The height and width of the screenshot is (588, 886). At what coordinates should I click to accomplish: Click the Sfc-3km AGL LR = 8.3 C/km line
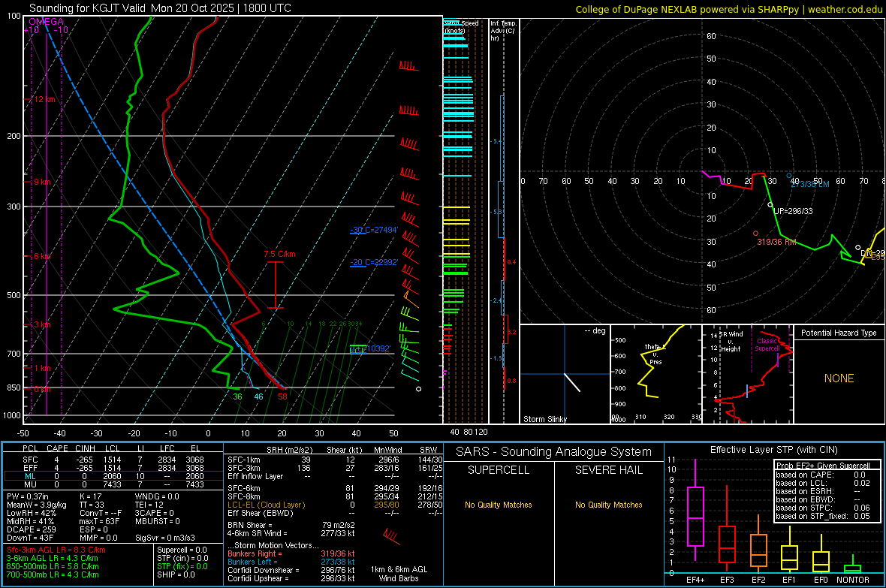(x=56, y=550)
